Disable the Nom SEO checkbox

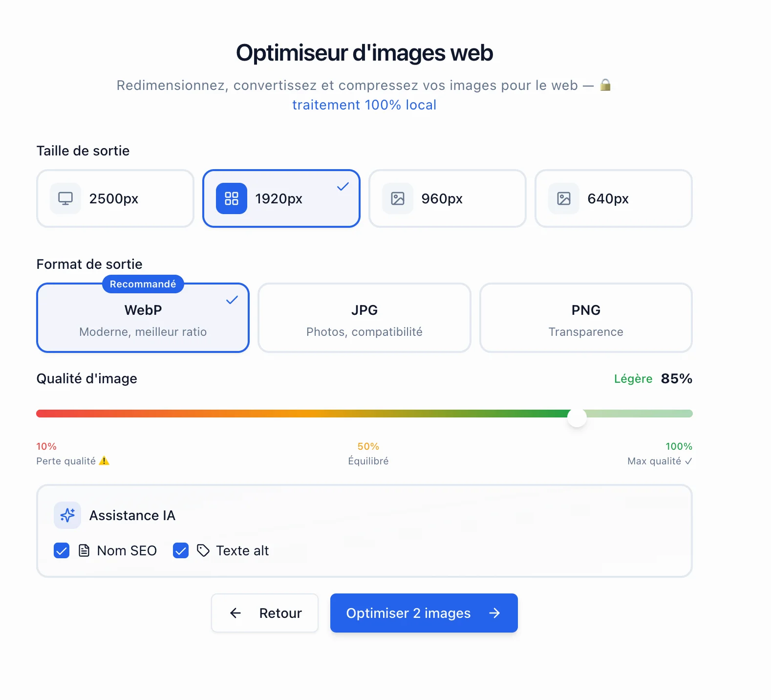(61, 550)
